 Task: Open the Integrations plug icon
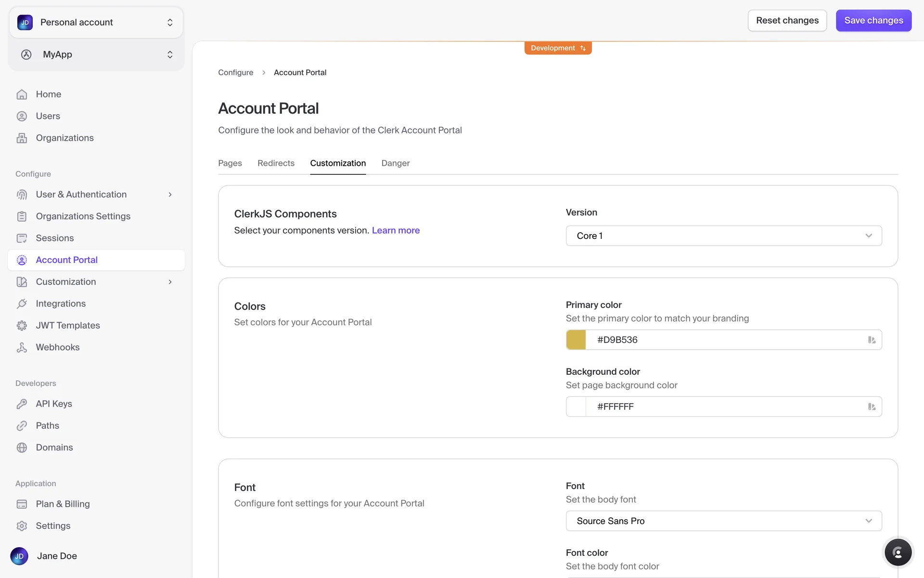point(22,303)
